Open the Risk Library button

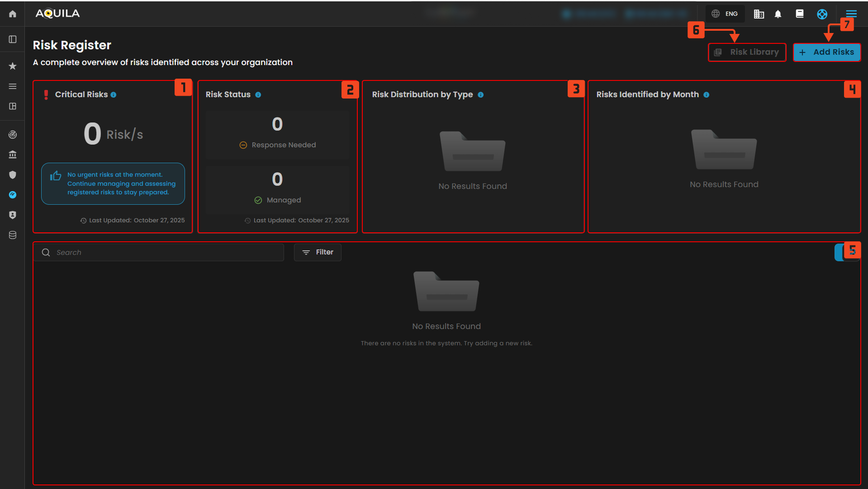click(747, 52)
